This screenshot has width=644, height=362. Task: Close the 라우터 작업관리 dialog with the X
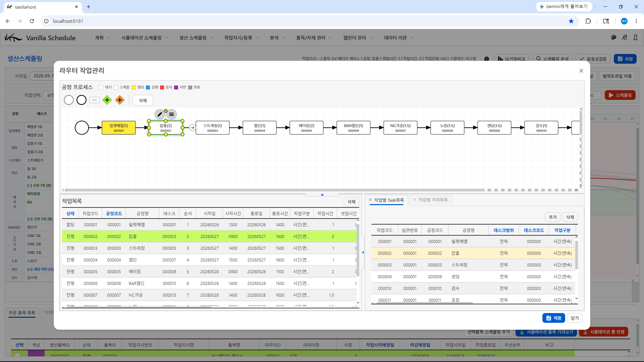(581, 71)
